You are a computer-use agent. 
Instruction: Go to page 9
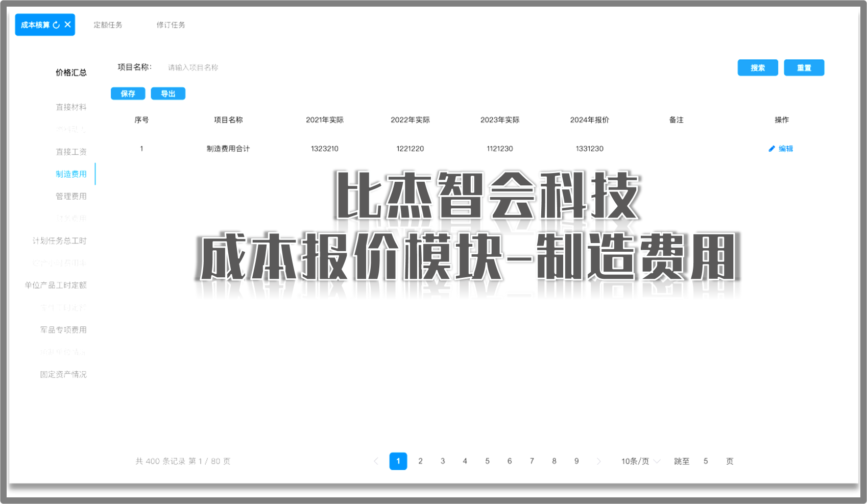coord(576,461)
